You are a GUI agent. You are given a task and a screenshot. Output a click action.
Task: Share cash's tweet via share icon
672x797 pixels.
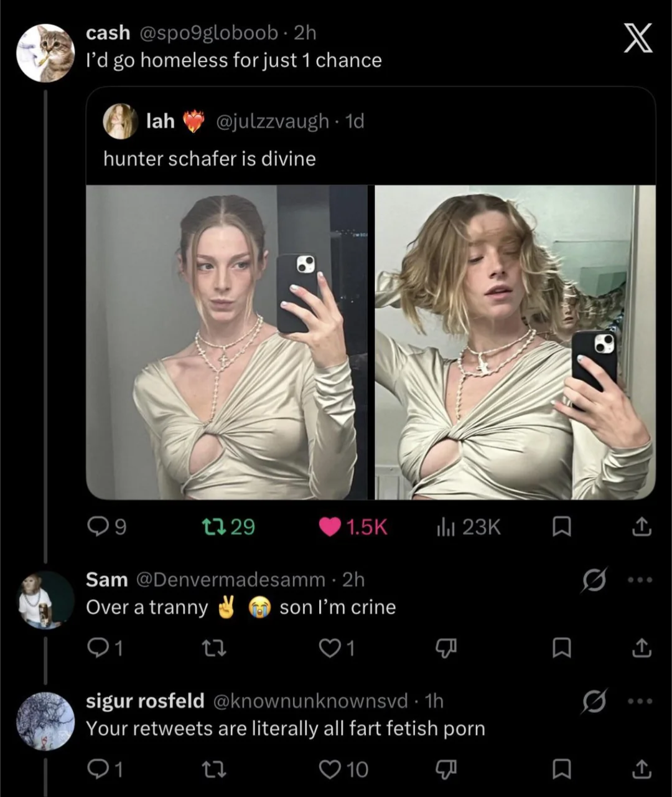click(x=642, y=527)
